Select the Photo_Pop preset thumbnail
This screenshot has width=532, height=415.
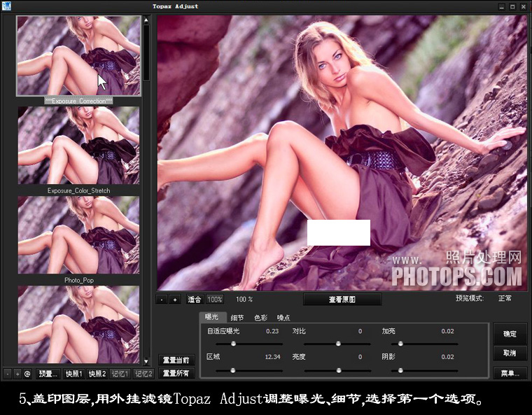click(78, 235)
